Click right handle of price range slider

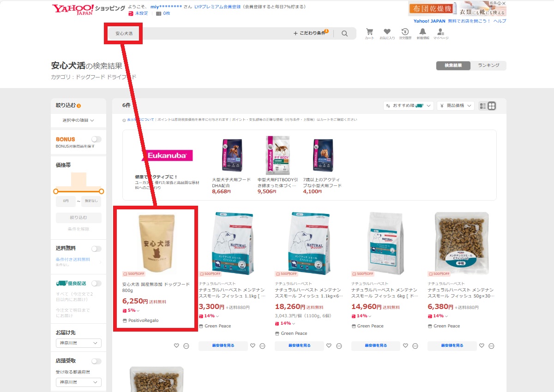pyautogui.click(x=102, y=191)
